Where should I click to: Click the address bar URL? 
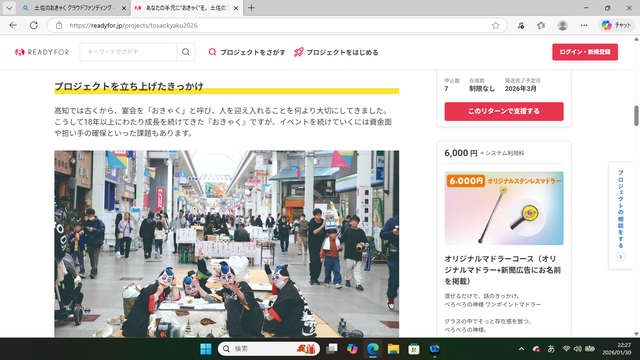point(133,25)
